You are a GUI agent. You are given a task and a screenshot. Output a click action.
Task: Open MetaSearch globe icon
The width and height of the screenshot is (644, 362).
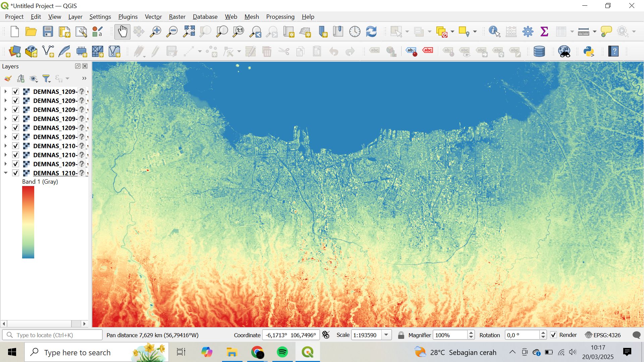pyautogui.click(x=564, y=51)
